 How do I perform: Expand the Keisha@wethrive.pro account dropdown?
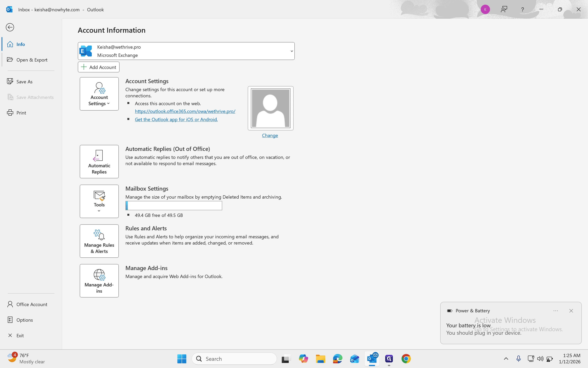[x=186, y=51]
